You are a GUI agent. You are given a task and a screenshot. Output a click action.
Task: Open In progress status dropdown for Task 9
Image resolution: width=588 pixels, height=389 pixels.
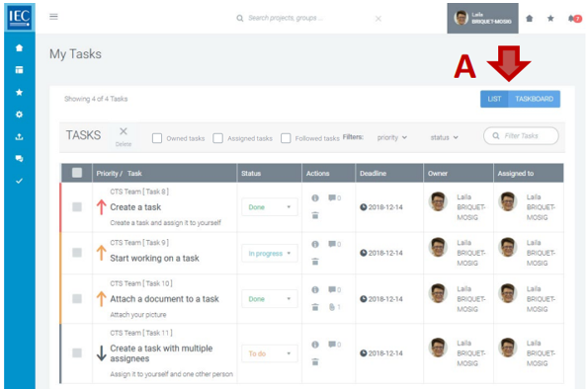pyautogui.click(x=270, y=254)
